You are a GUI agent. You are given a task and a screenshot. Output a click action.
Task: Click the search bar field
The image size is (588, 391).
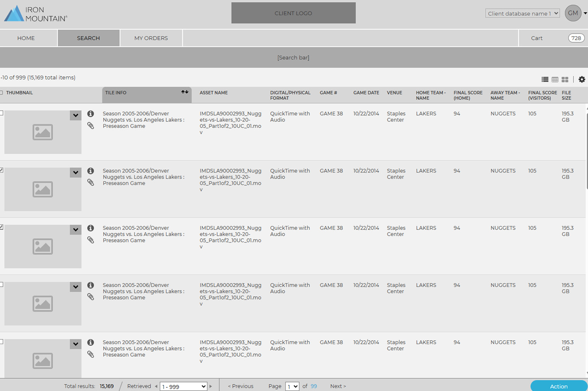(x=293, y=58)
